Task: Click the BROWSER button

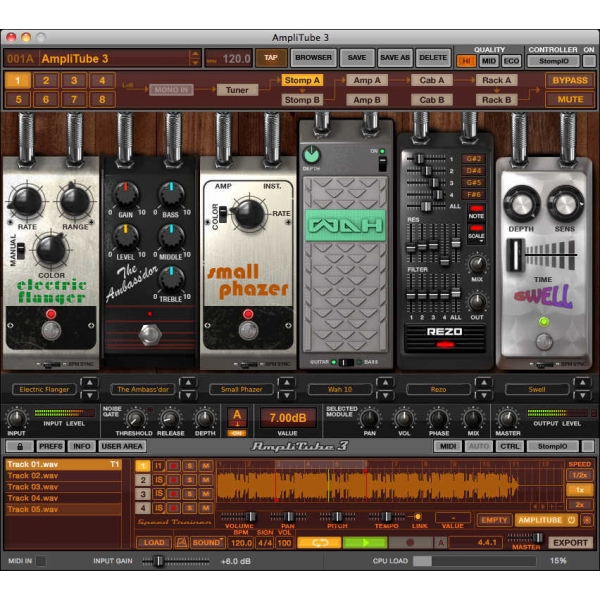Action: click(313, 58)
